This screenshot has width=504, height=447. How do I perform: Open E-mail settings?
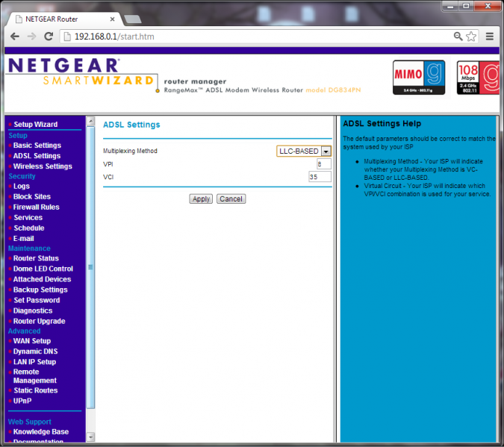coord(23,239)
